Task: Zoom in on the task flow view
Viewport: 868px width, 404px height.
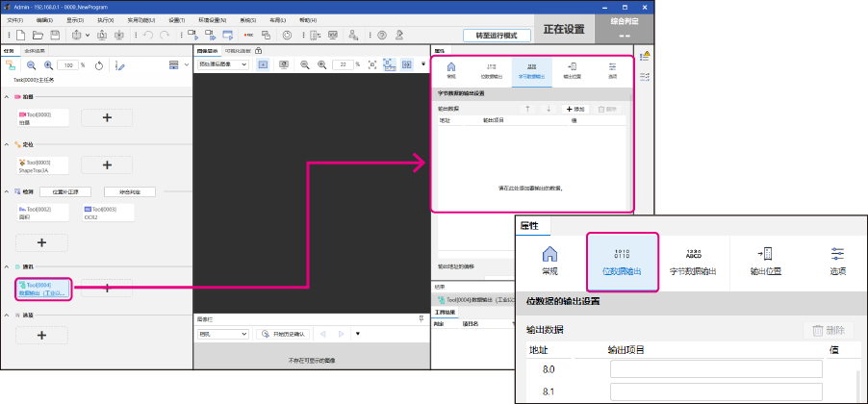Action: (x=49, y=65)
